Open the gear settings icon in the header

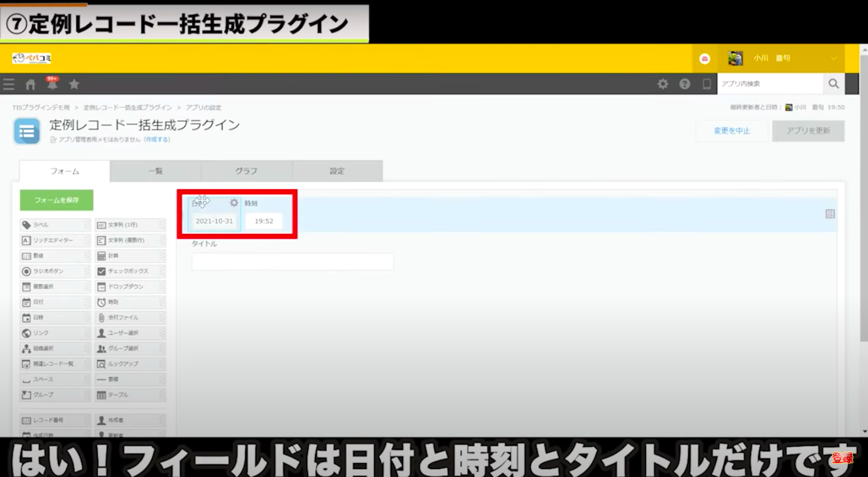(663, 84)
